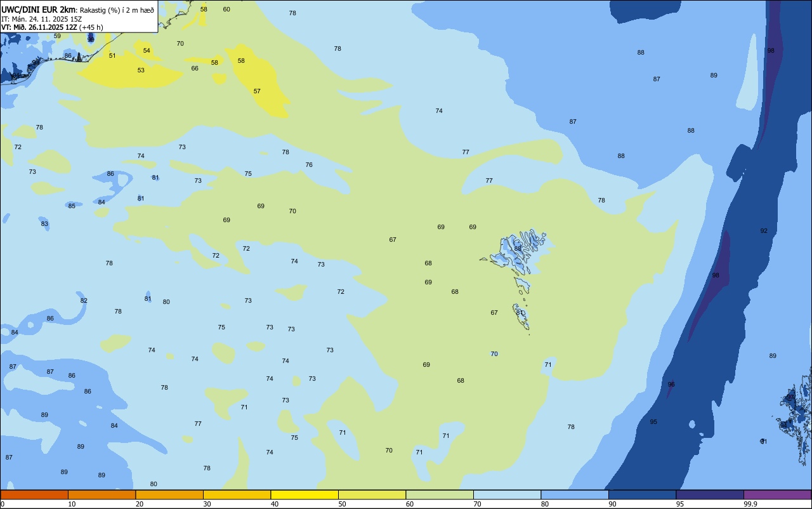Screen dimensions: 812x509
Task: Click the map humidity value '51'
Action: [x=112, y=56]
